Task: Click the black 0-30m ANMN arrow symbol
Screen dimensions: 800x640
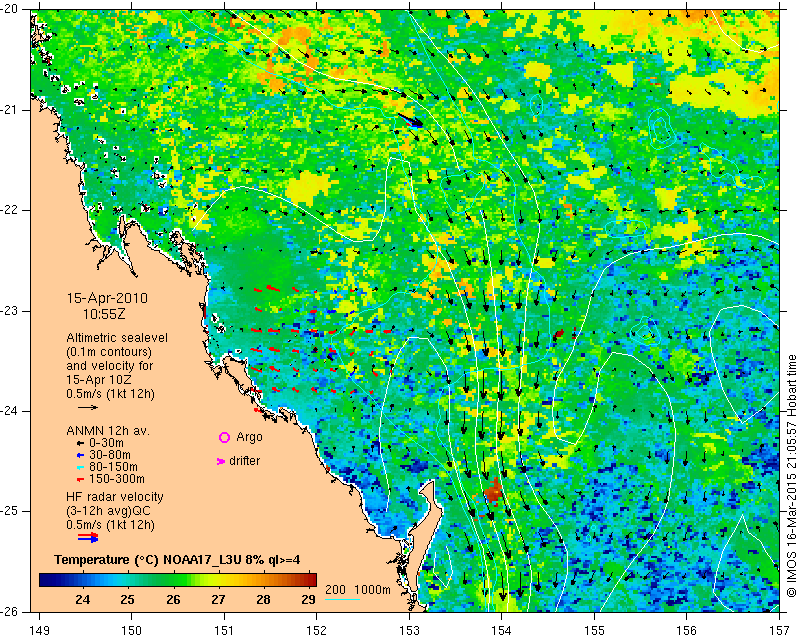Action: coord(80,444)
